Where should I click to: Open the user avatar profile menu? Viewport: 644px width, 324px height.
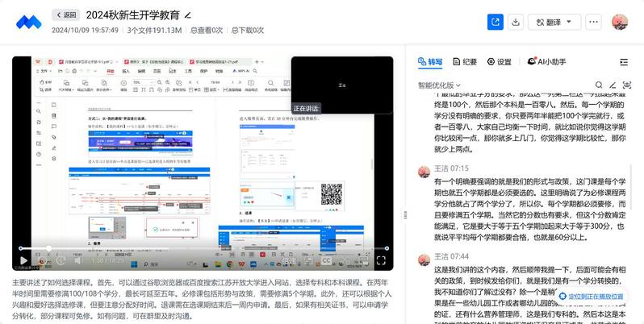619,22
